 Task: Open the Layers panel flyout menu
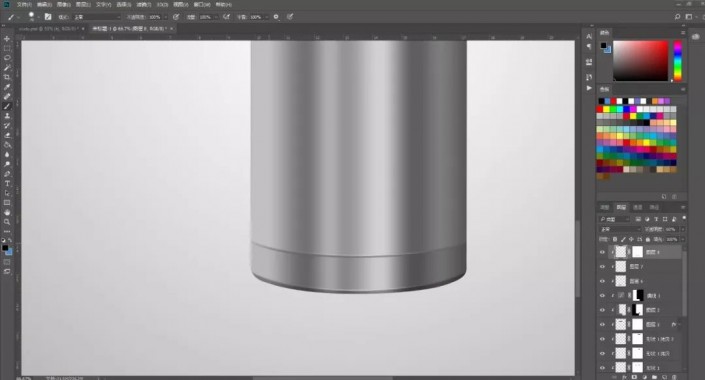683,207
